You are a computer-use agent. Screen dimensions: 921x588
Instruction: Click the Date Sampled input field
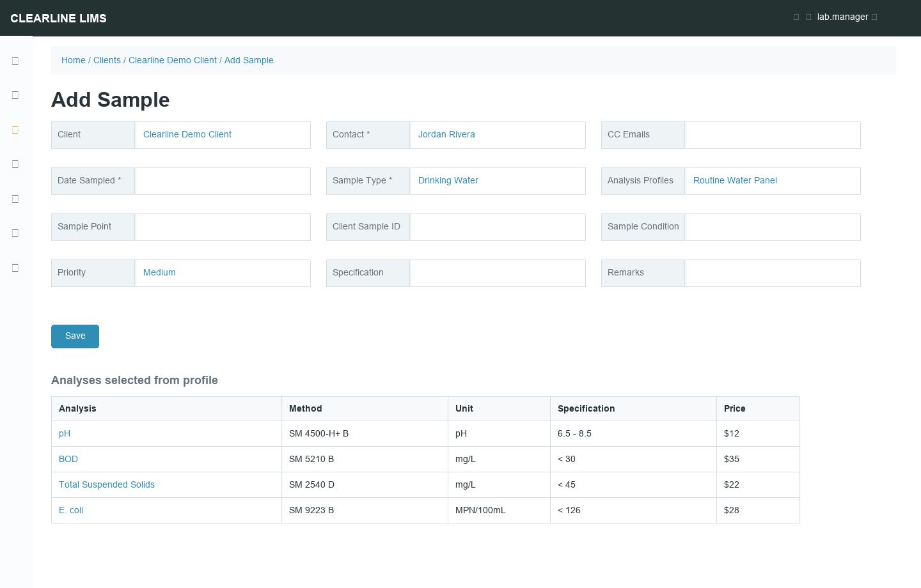click(x=223, y=181)
